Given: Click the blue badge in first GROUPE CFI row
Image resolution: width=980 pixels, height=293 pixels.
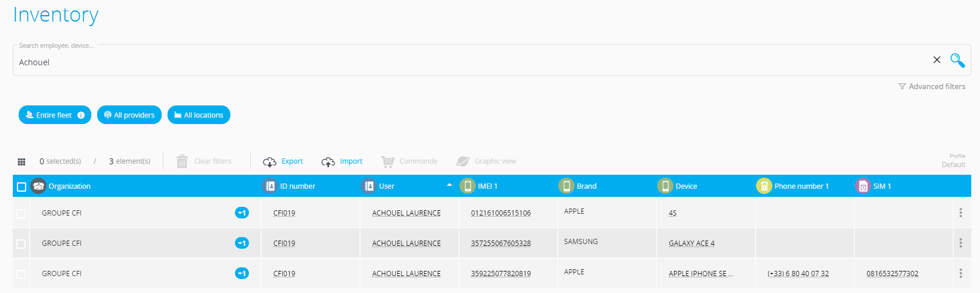Looking at the screenshot, I should [x=242, y=213].
